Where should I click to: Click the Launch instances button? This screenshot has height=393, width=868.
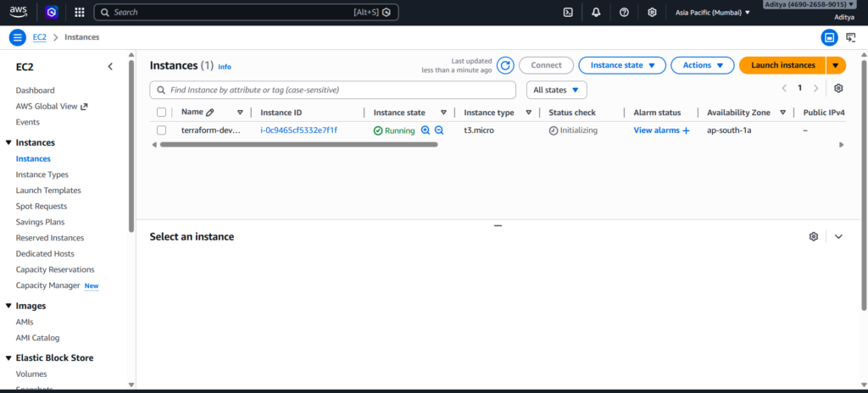click(782, 65)
